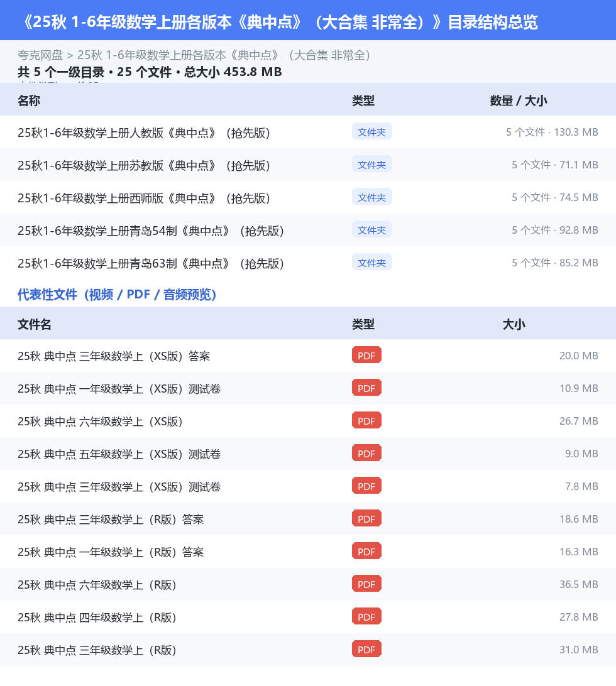Viewport: 616px width, 686px height.
Task: Select file 25秋 典中点 三年级数学上（XS版）答案
Action: 114,356
